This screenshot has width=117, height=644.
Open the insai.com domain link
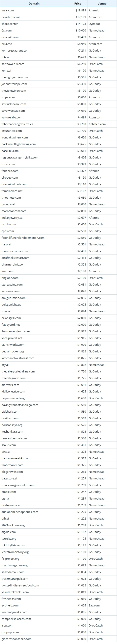pos(8,11)
